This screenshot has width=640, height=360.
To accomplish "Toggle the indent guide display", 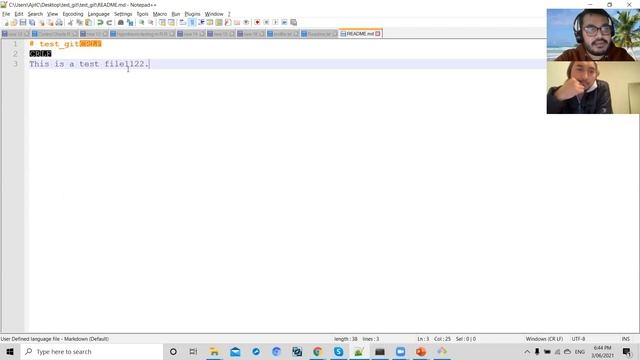I will pos(201,22).
